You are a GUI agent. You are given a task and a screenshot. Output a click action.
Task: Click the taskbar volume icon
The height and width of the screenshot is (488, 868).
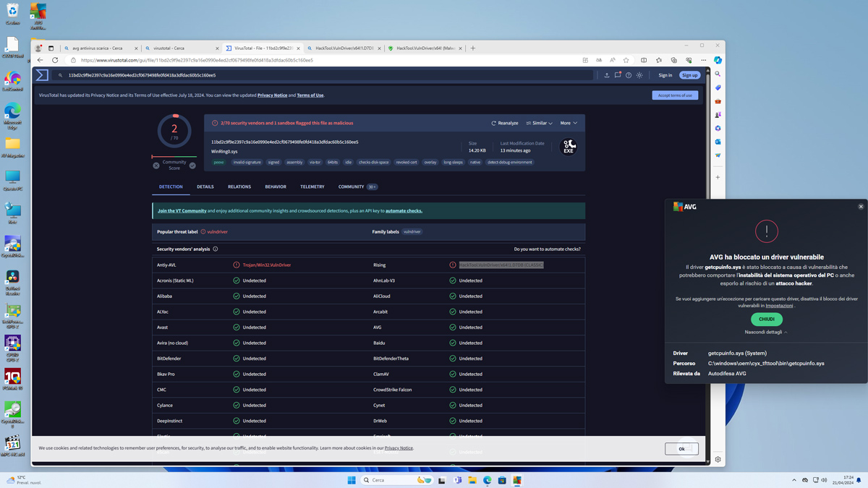(824, 480)
